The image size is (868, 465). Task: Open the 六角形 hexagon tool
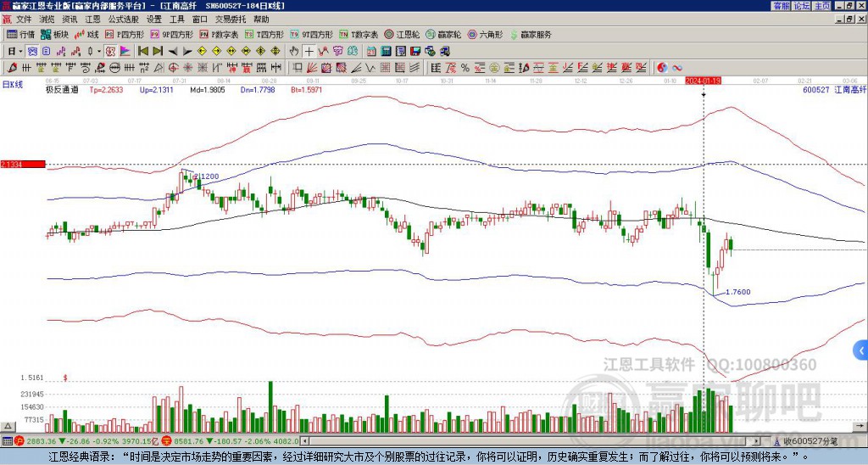tap(485, 34)
